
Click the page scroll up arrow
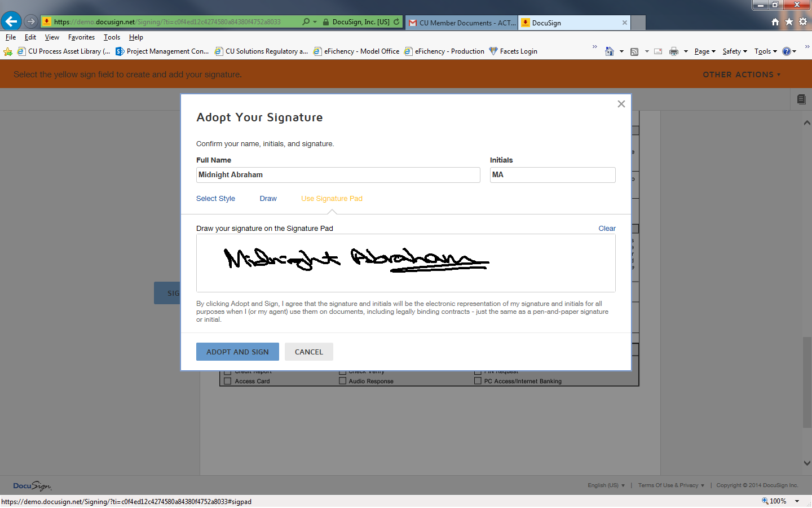(x=807, y=122)
